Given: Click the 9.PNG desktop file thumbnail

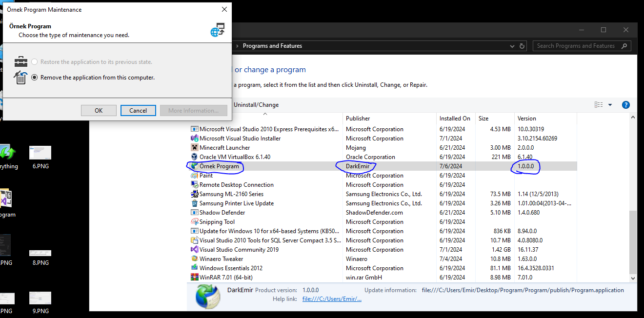Looking at the screenshot, I should pos(40,298).
